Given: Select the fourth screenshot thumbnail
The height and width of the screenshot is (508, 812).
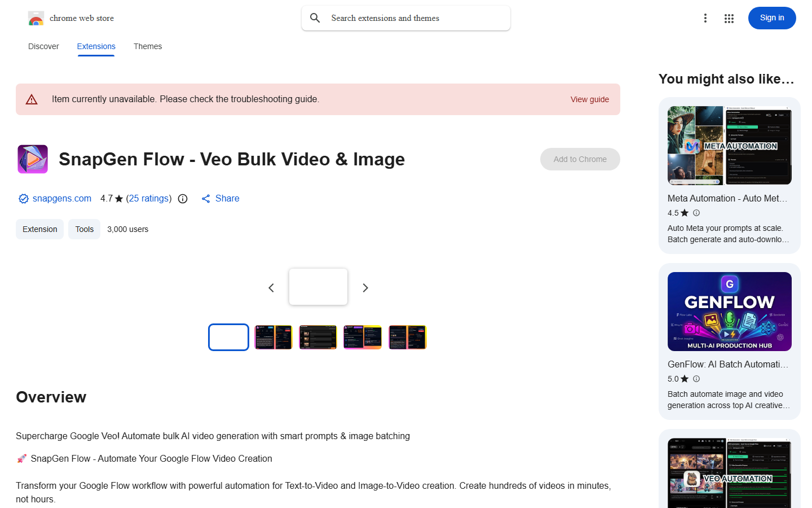Looking at the screenshot, I should 363,337.
